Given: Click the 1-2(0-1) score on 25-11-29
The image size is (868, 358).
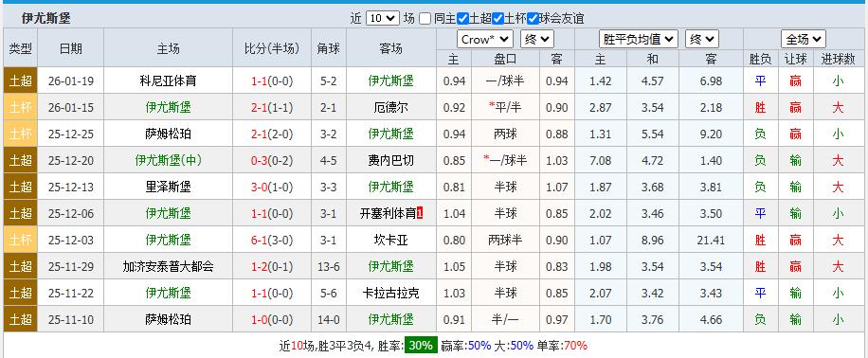Looking at the screenshot, I should [x=272, y=267].
